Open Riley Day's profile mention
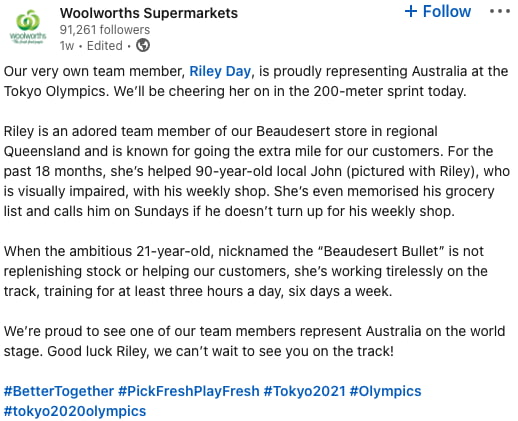 tap(220, 71)
